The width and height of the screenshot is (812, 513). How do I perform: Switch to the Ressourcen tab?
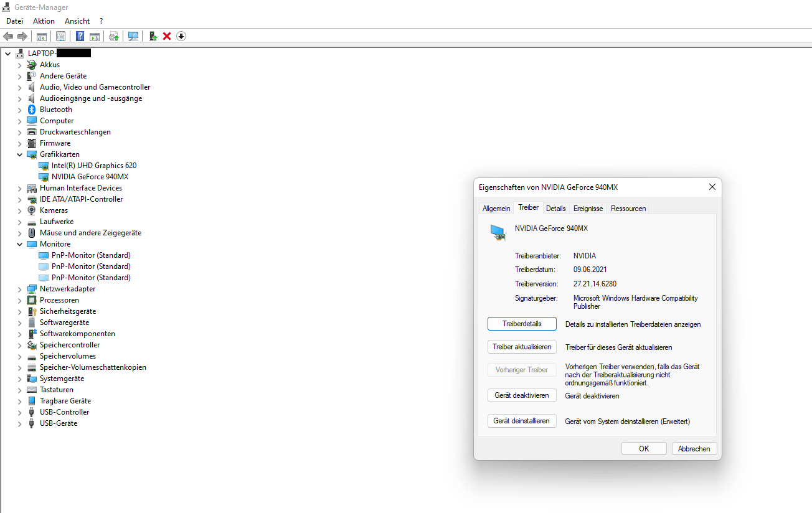click(x=628, y=209)
